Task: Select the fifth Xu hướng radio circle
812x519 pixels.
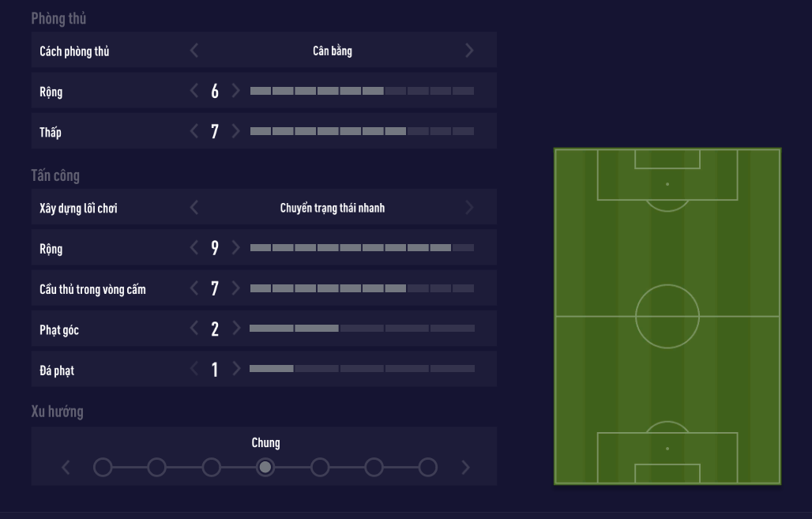Action: (x=319, y=467)
